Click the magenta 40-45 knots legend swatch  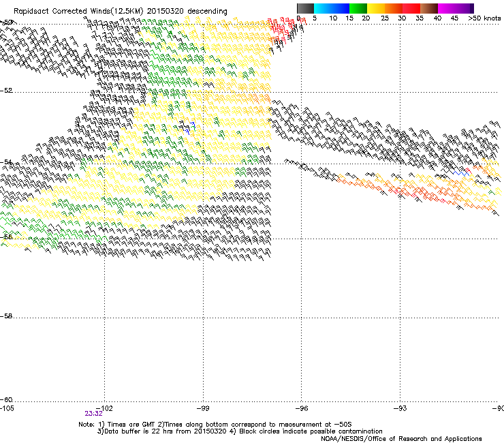(447, 8)
